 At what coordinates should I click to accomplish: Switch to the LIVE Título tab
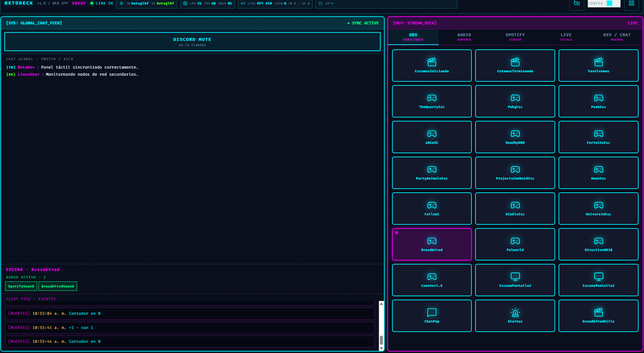click(566, 37)
